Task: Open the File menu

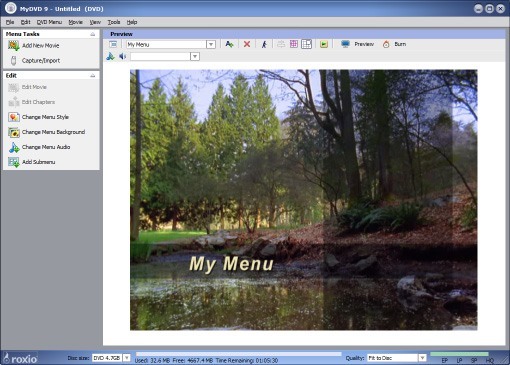Action: pos(10,22)
